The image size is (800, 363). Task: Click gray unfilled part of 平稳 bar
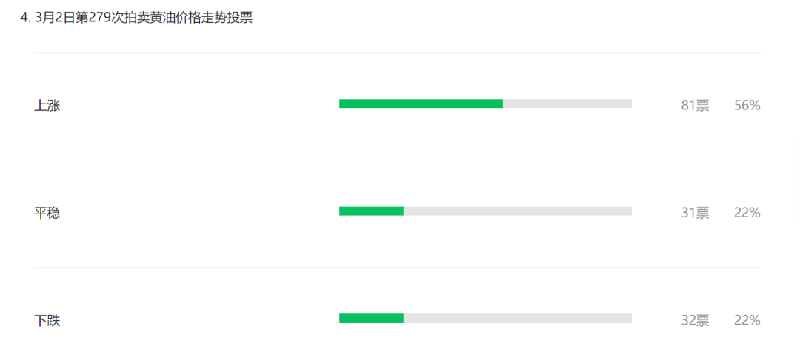518,211
